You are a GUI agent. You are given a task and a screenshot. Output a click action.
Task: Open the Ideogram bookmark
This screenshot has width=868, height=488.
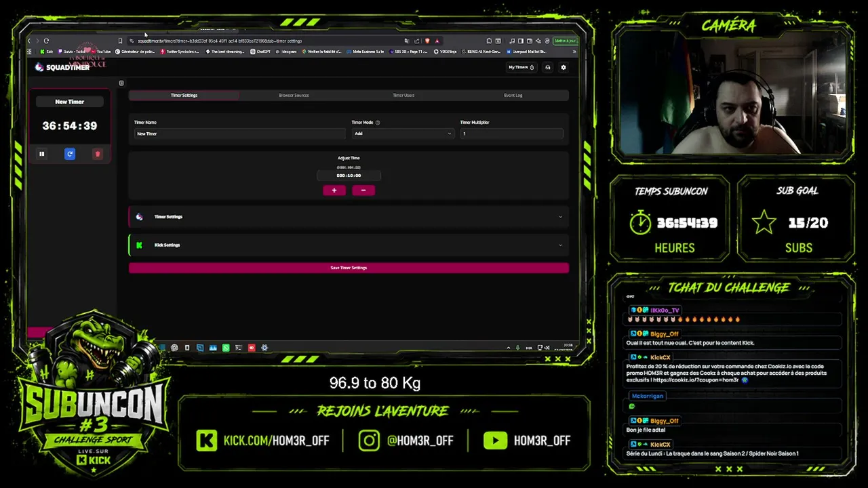(287, 52)
